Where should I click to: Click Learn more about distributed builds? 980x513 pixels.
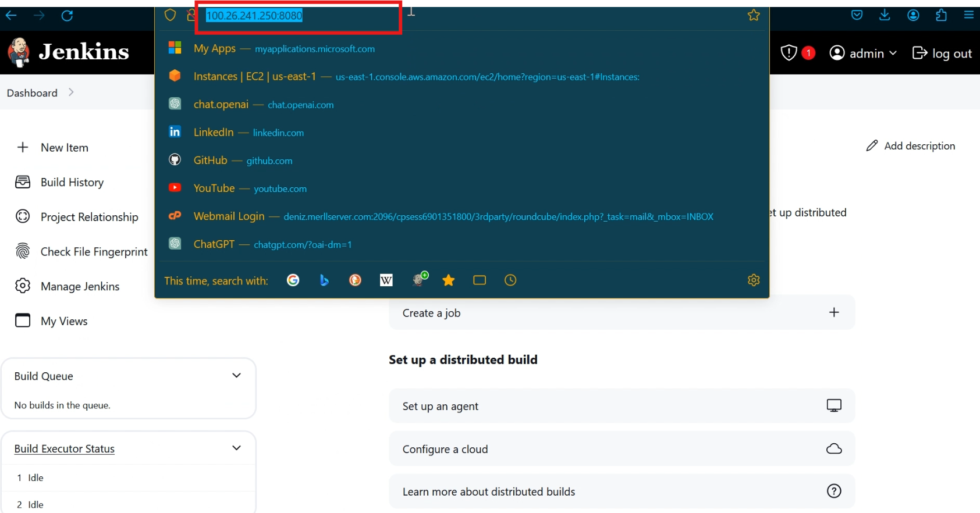tap(622, 491)
